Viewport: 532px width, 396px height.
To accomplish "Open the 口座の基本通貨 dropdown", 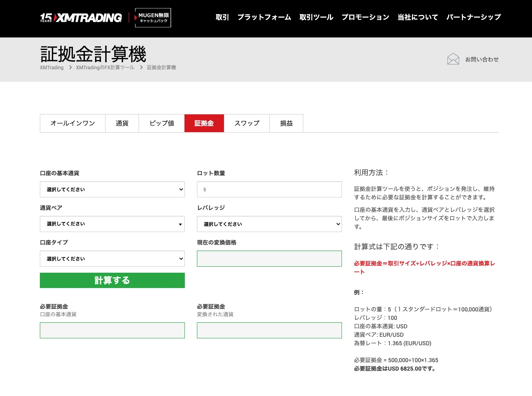I will point(112,189).
